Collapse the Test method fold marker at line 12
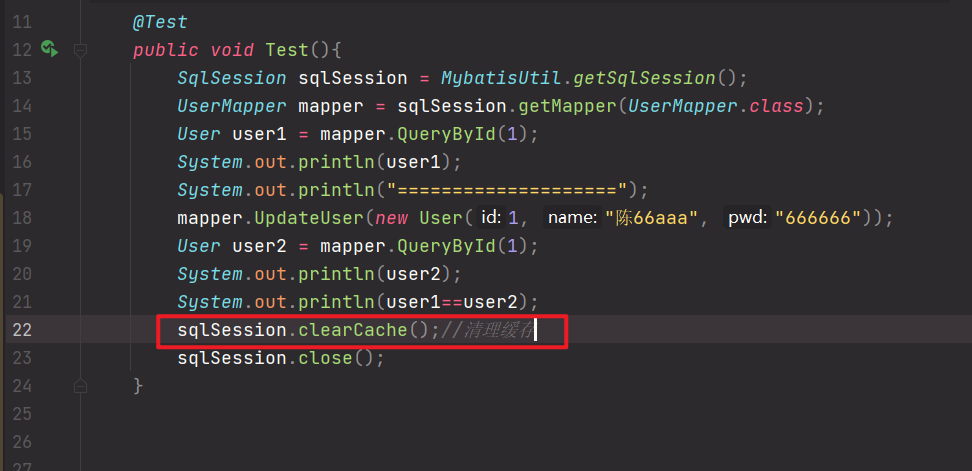The height and width of the screenshot is (471, 972). tap(81, 49)
